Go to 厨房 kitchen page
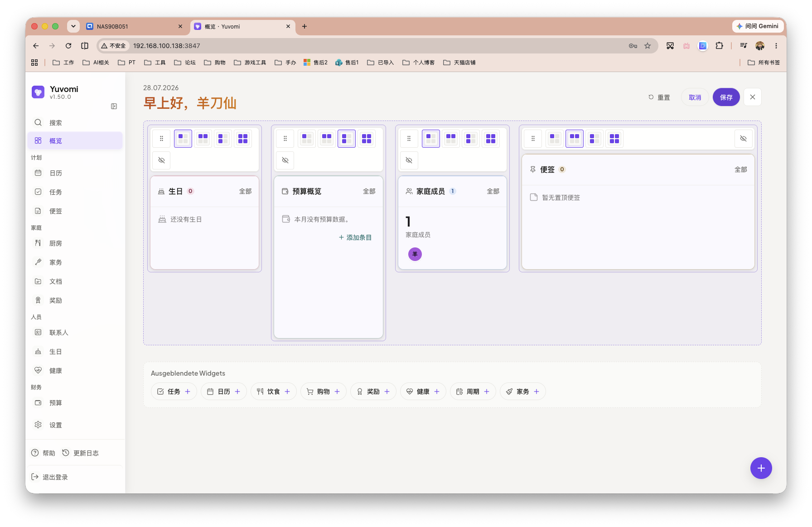 click(75, 243)
